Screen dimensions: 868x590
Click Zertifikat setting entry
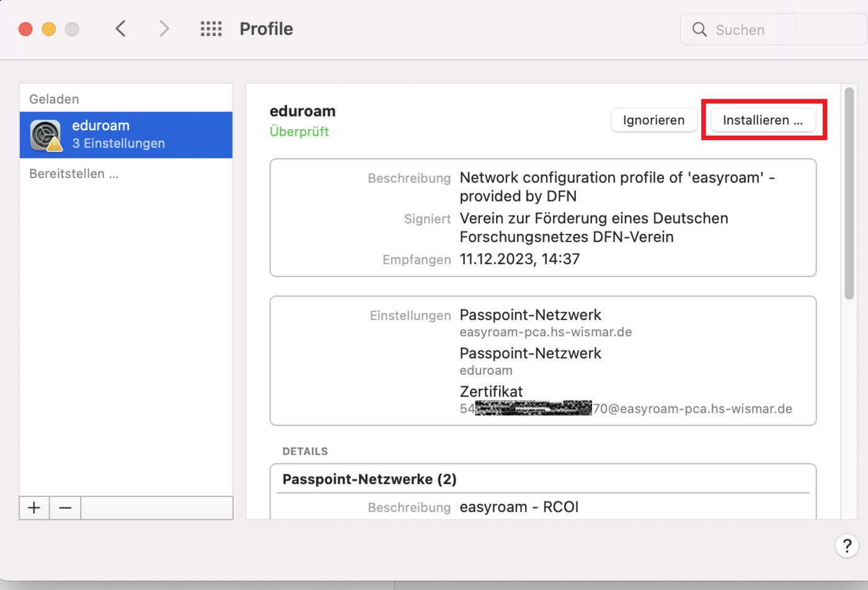491,391
